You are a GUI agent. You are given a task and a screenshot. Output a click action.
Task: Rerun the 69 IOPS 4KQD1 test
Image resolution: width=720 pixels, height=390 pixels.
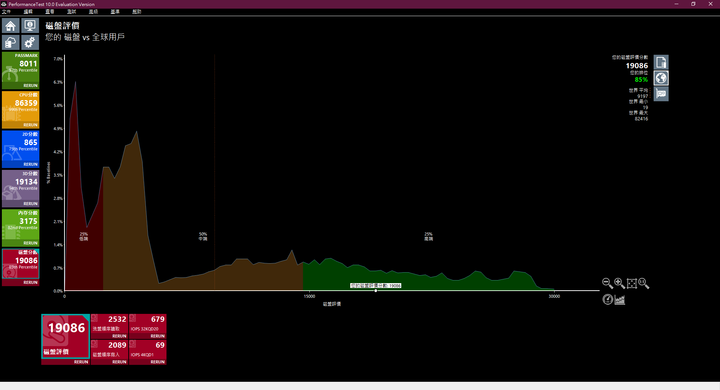click(x=158, y=362)
